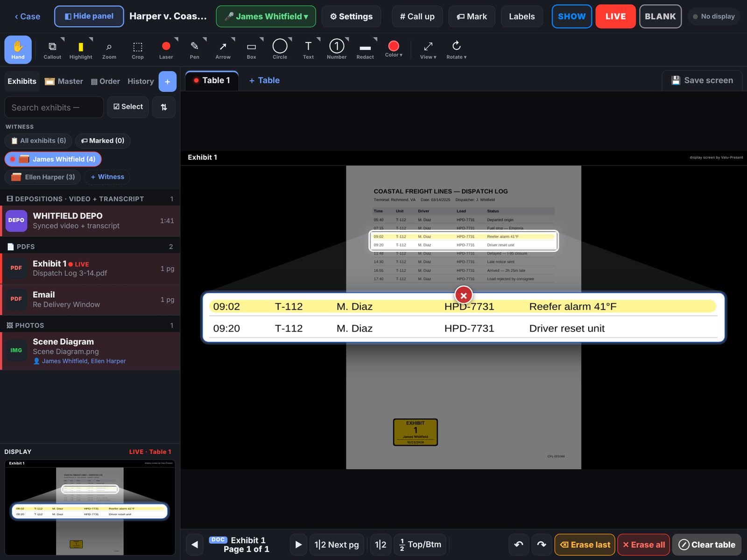Redo the annotation

[x=542, y=545]
